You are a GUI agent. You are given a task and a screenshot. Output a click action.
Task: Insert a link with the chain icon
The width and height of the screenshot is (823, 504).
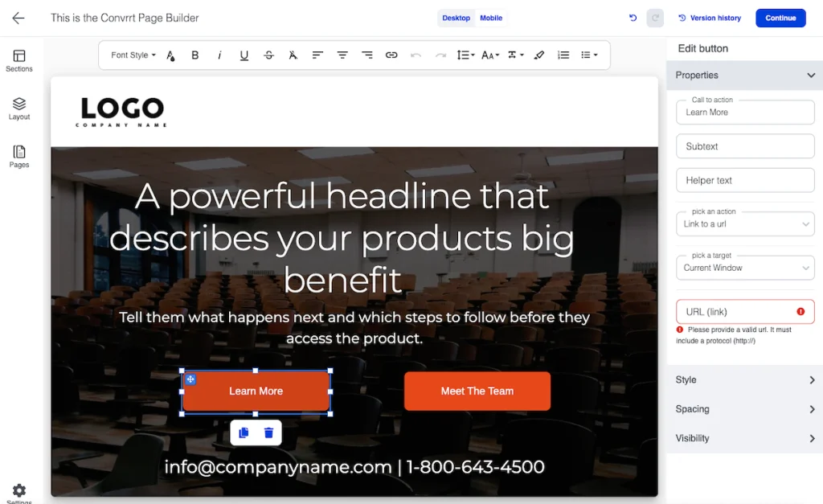[391, 55]
